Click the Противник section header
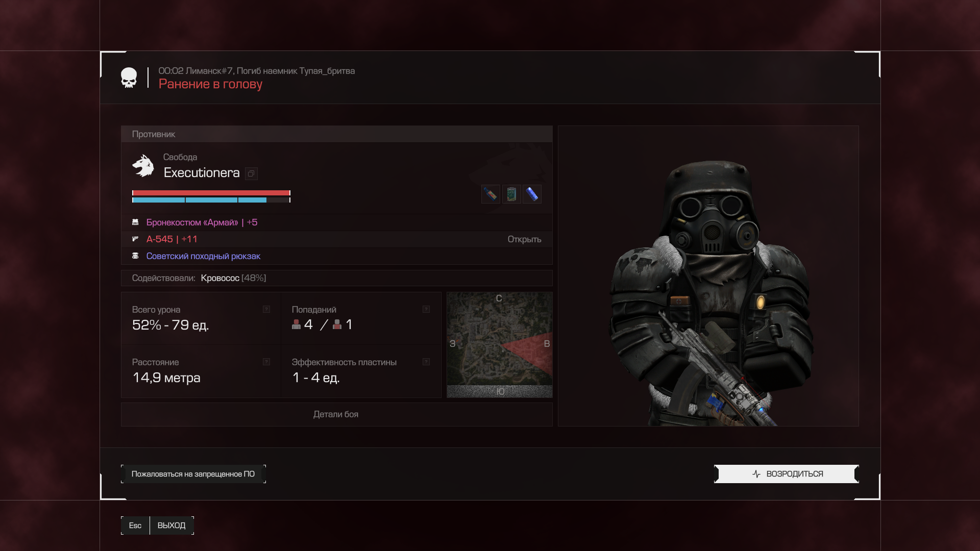The image size is (980, 551). 336,134
